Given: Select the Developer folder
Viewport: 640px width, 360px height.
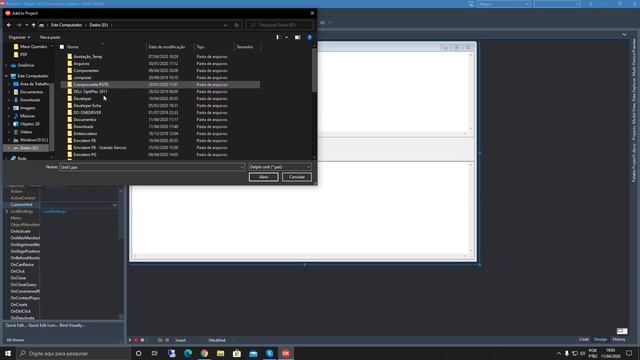Looking at the screenshot, I should 82,98.
